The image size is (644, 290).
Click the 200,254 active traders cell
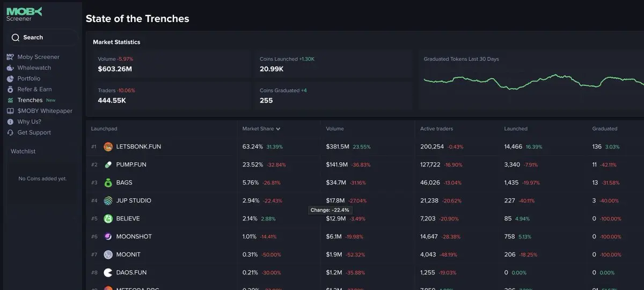[x=432, y=147]
